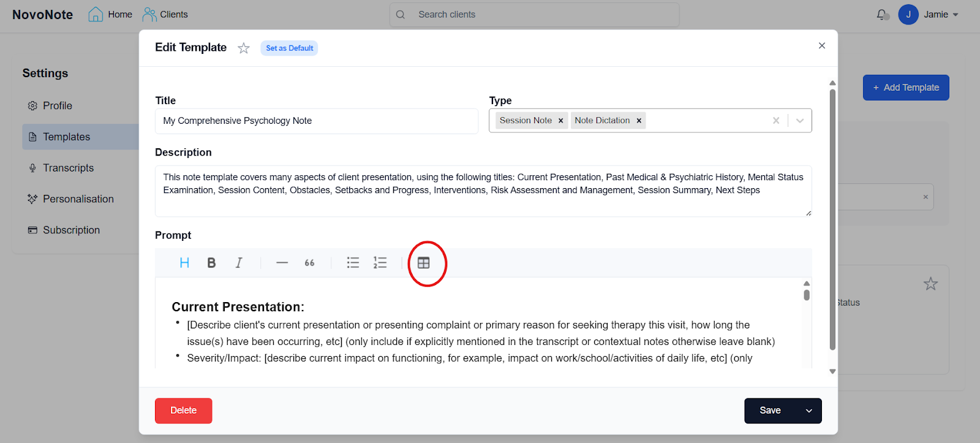Toggle italic formatting in prompt editor
The width and height of the screenshot is (980, 443).
(x=239, y=263)
